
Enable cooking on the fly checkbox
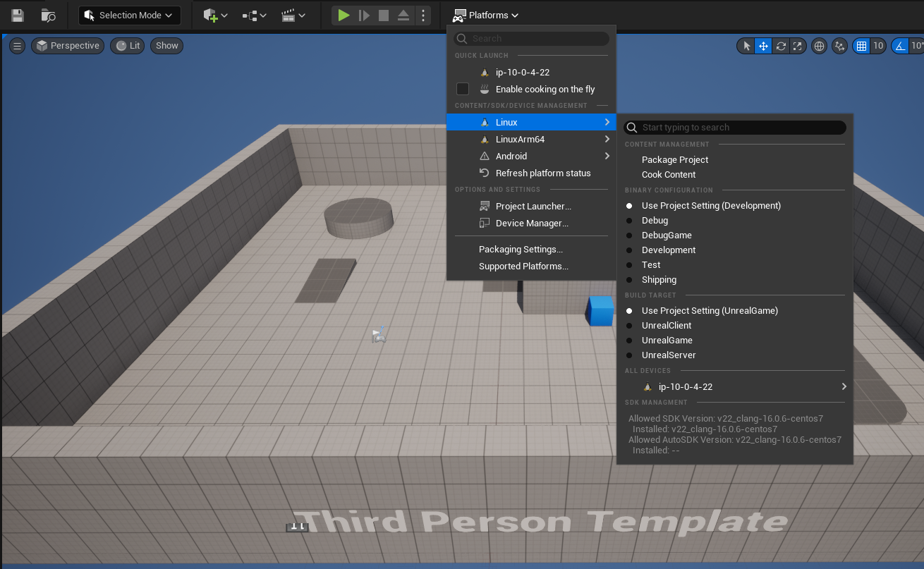click(x=463, y=89)
